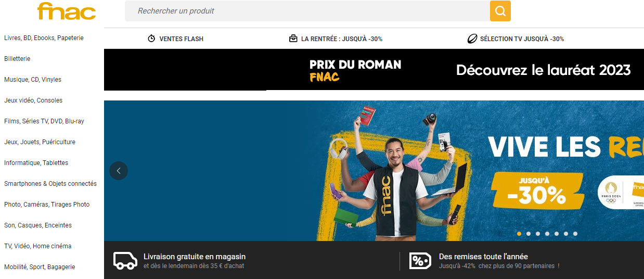Click the delivery truck icon
Screen dimensions: 644x279
(125, 260)
